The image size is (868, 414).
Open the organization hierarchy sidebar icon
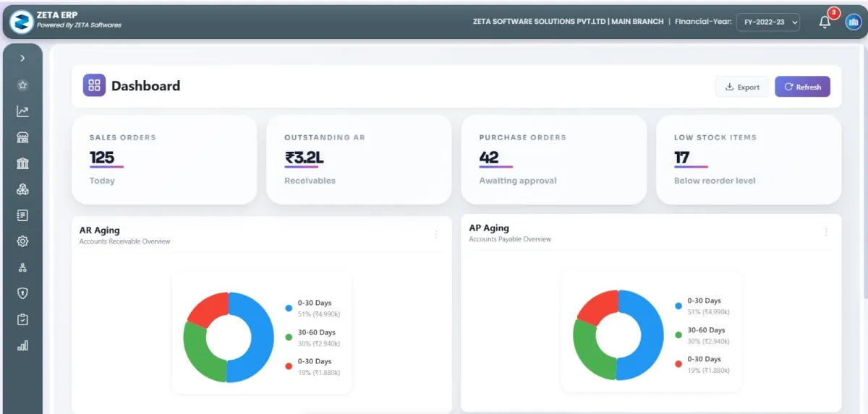coord(22,267)
